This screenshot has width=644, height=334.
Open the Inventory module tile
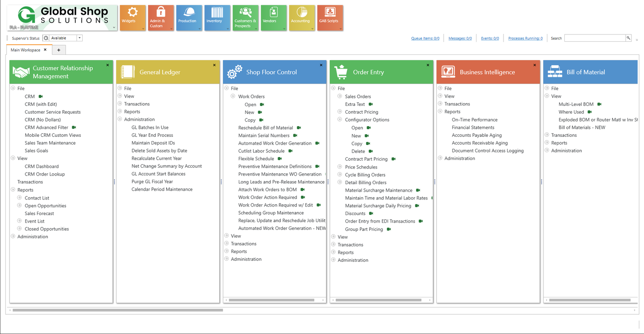[x=217, y=18]
